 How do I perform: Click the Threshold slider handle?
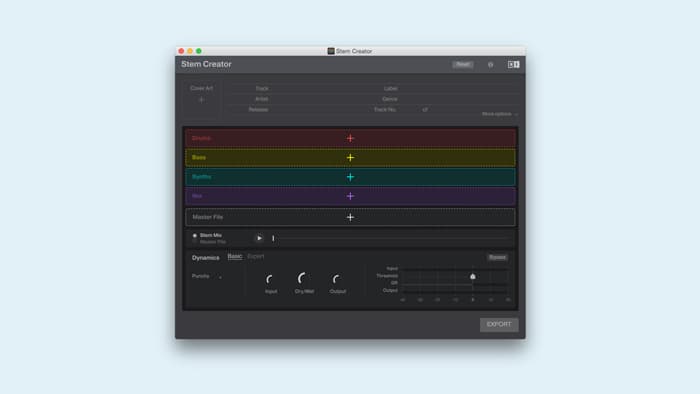472,277
